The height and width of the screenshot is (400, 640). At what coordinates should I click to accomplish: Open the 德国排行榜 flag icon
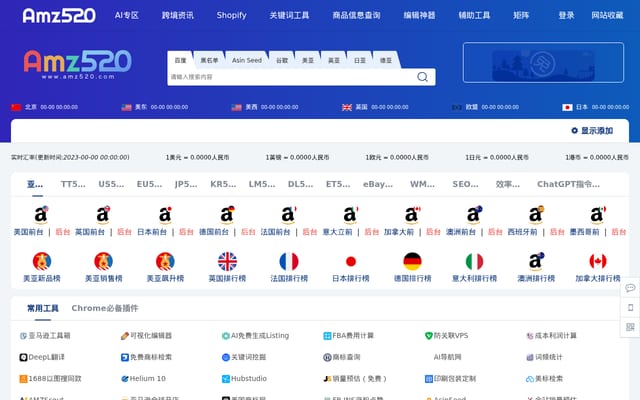412,262
